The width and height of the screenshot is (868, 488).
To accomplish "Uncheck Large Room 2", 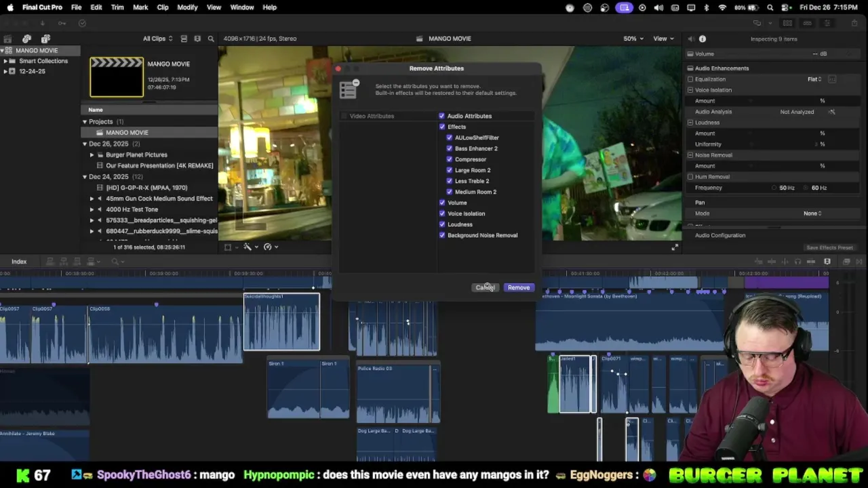I will [x=449, y=170].
